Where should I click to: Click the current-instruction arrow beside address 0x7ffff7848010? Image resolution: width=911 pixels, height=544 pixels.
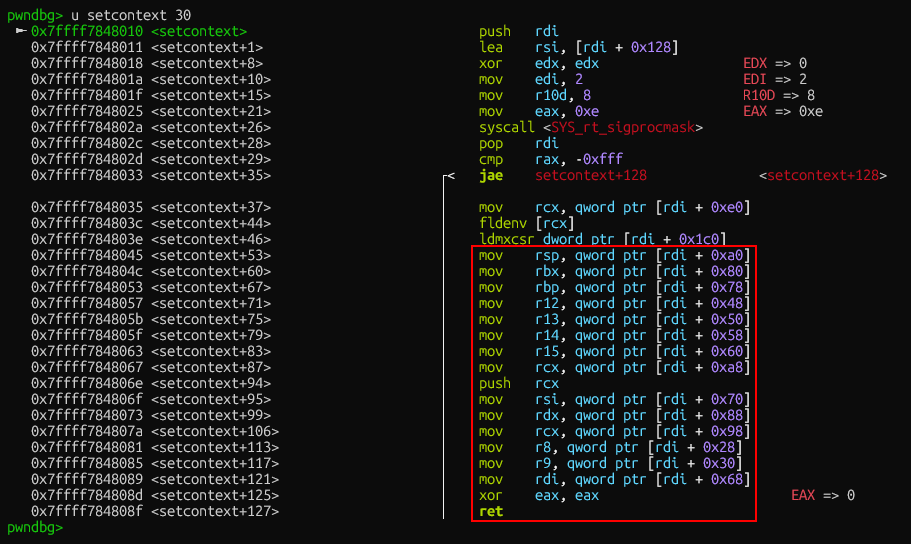(x=21, y=32)
